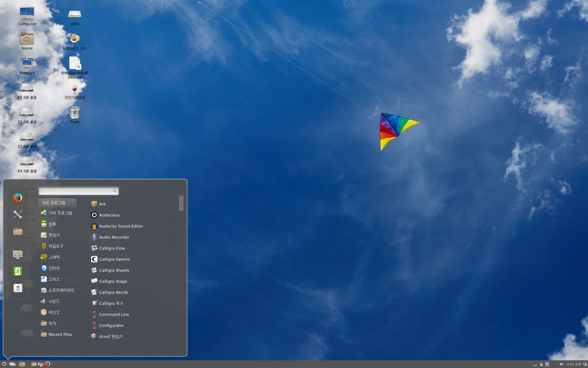This screenshot has height=368, width=588.
Task: Select the 와인처음설정 wine desktop icon
Action: click(75, 92)
